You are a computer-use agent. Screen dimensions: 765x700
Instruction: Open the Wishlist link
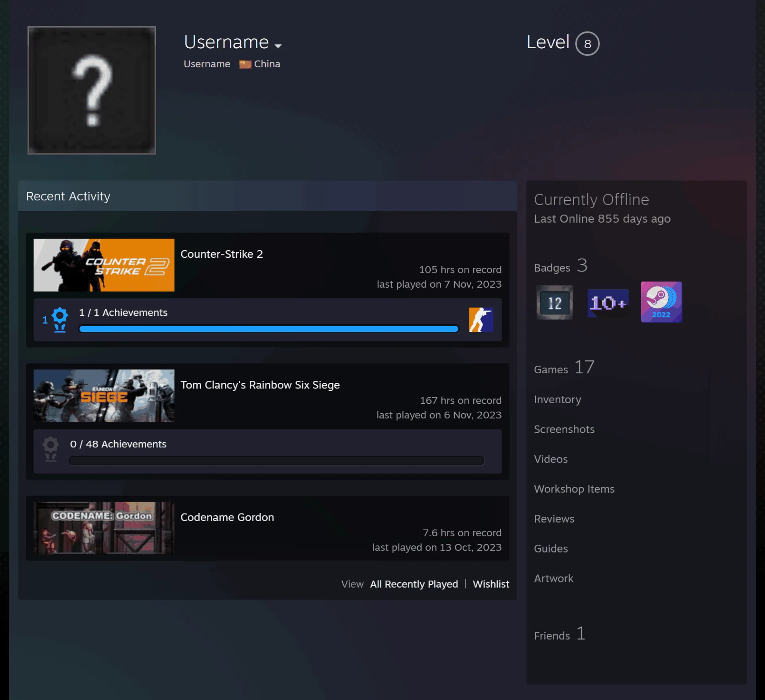[491, 584]
